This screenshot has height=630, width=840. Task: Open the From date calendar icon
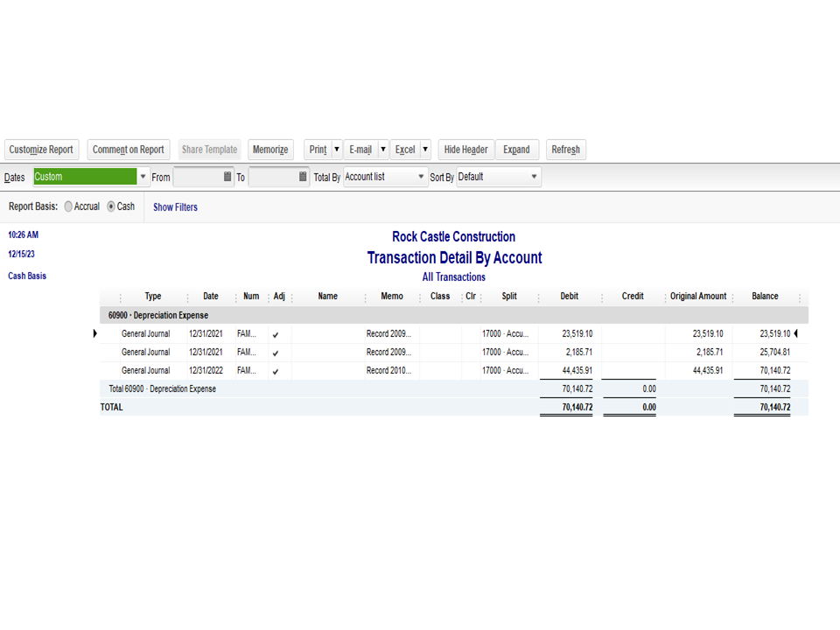coord(227,177)
